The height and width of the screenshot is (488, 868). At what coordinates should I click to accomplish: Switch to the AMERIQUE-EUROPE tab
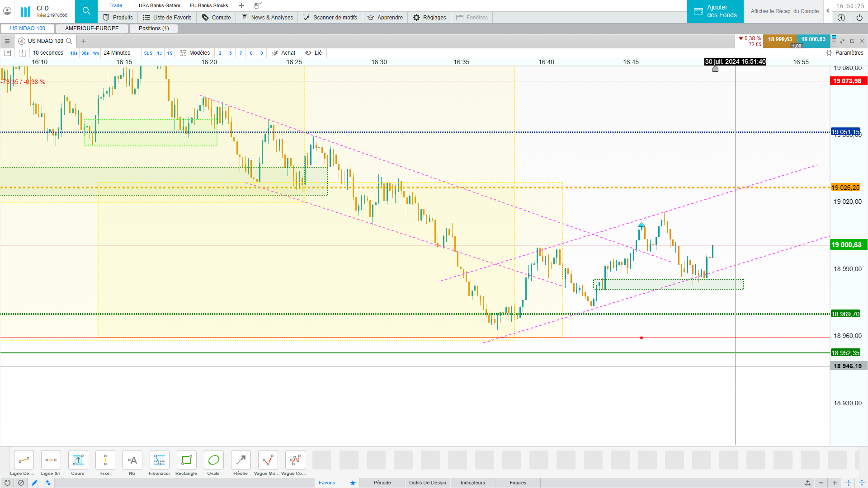[92, 28]
